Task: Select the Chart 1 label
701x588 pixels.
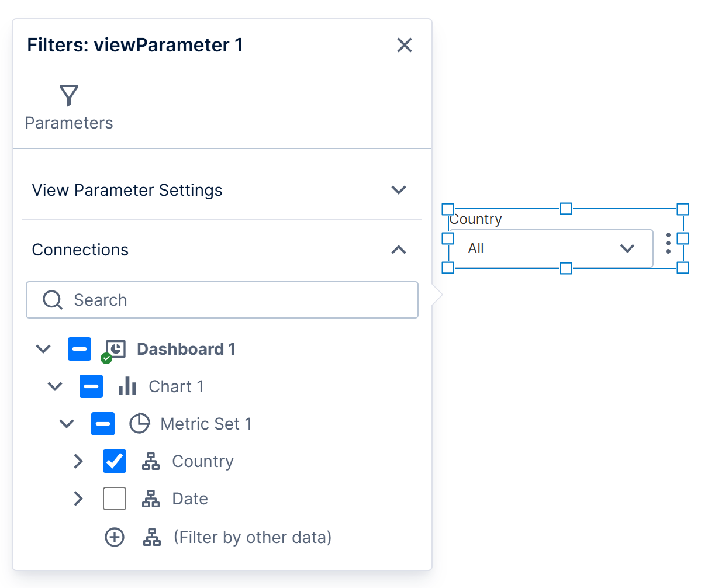Action: (x=176, y=386)
